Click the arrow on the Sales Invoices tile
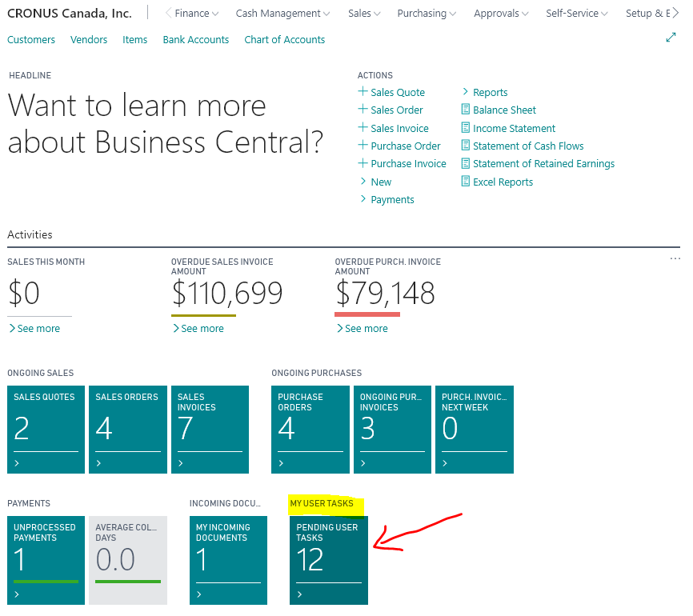This screenshot has height=616, width=693. [180, 463]
